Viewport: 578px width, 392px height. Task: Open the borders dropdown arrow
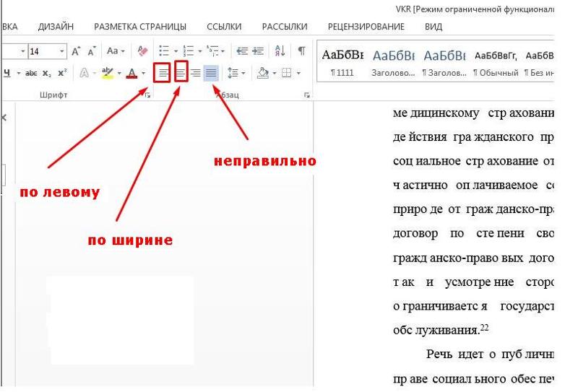click(298, 74)
